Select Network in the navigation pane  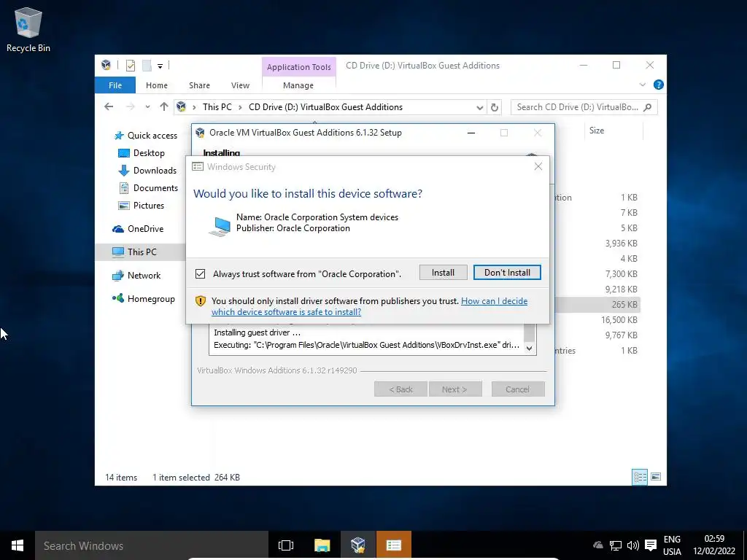coord(136,275)
